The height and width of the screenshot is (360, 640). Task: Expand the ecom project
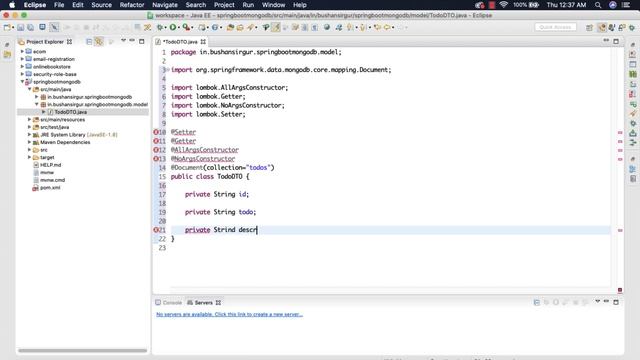[x=22, y=51]
